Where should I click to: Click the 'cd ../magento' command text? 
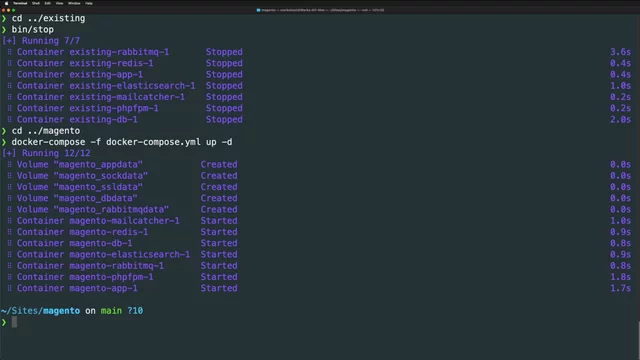(46, 131)
